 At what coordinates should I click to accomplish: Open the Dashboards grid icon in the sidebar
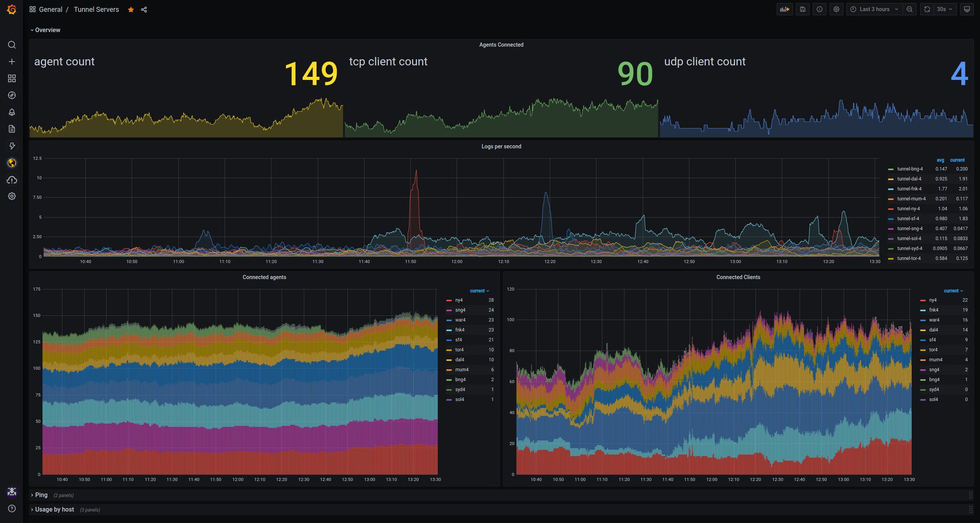pyautogui.click(x=12, y=78)
